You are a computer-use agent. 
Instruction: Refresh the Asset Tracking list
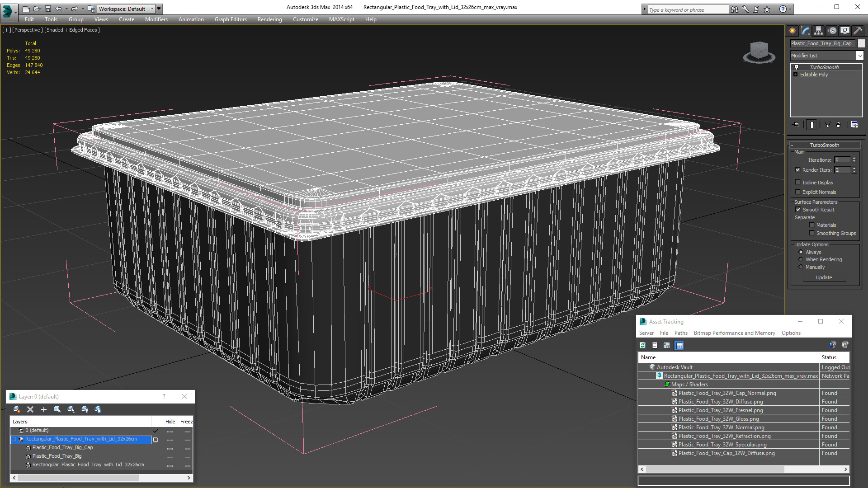point(642,345)
